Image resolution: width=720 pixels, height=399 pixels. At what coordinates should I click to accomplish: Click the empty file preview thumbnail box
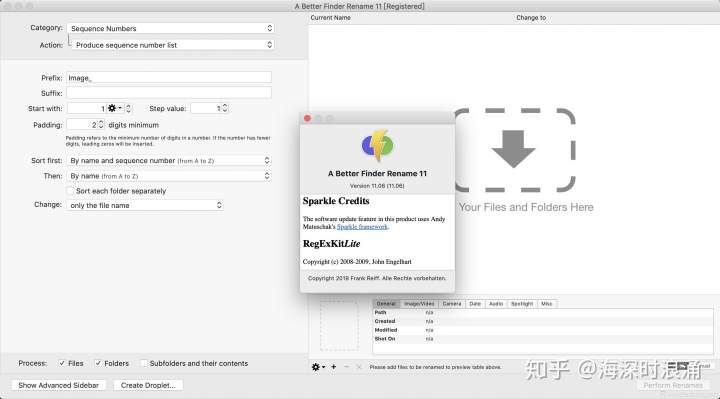tap(339, 326)
